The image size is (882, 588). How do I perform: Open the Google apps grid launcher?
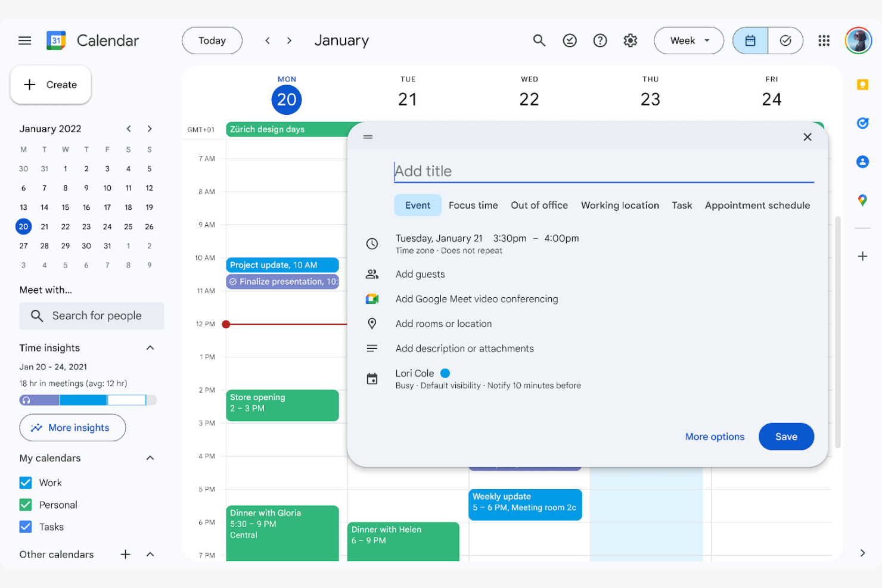point(824,41)
